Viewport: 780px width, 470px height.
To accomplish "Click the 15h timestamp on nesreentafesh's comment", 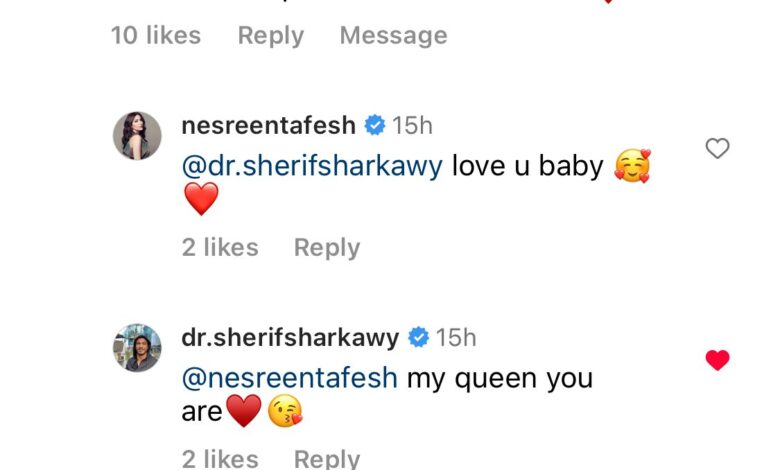I will [412, 125].
